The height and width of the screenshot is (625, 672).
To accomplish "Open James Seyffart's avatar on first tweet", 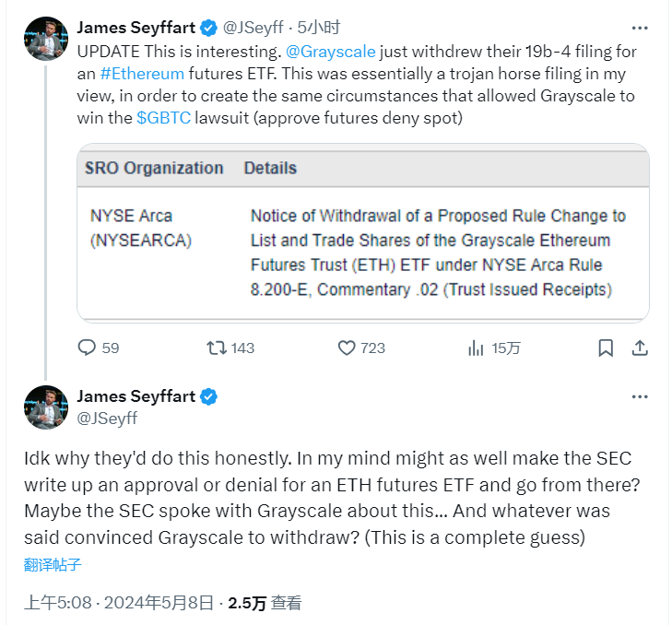I will (46, 39).
